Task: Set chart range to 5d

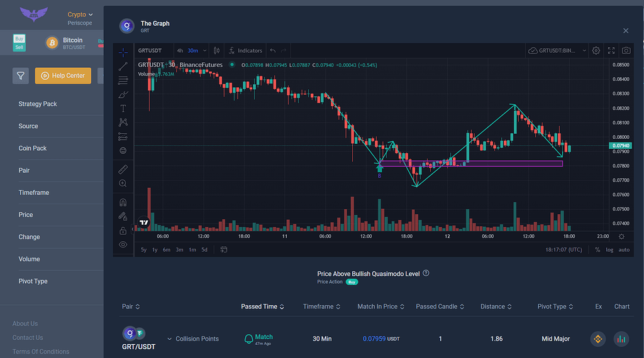Action: tap(204, 249)
